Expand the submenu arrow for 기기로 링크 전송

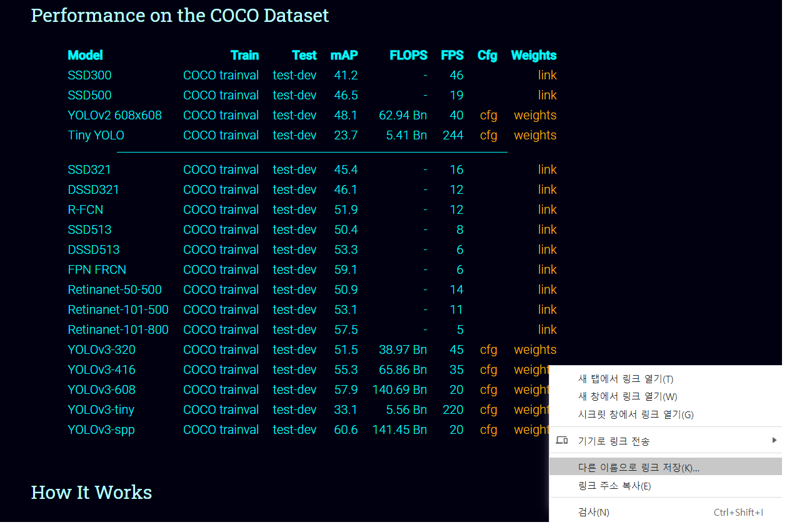(774, 440)
